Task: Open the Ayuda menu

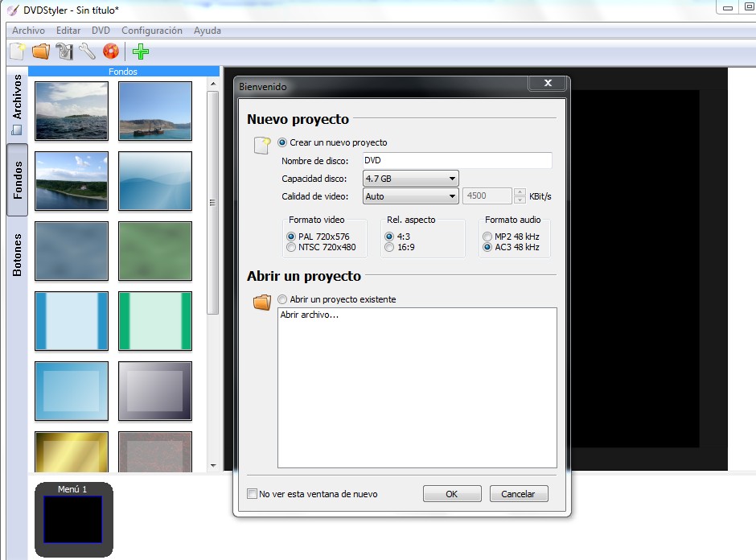Action: point(207,31)
